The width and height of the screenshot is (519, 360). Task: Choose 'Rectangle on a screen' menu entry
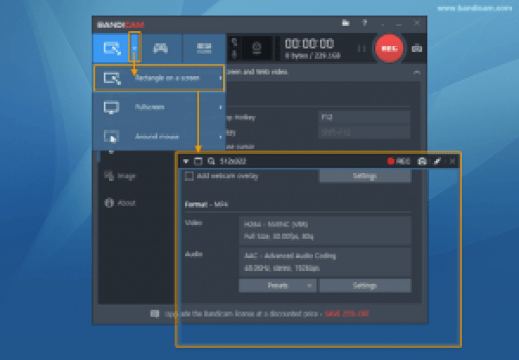tap(159, 78)
